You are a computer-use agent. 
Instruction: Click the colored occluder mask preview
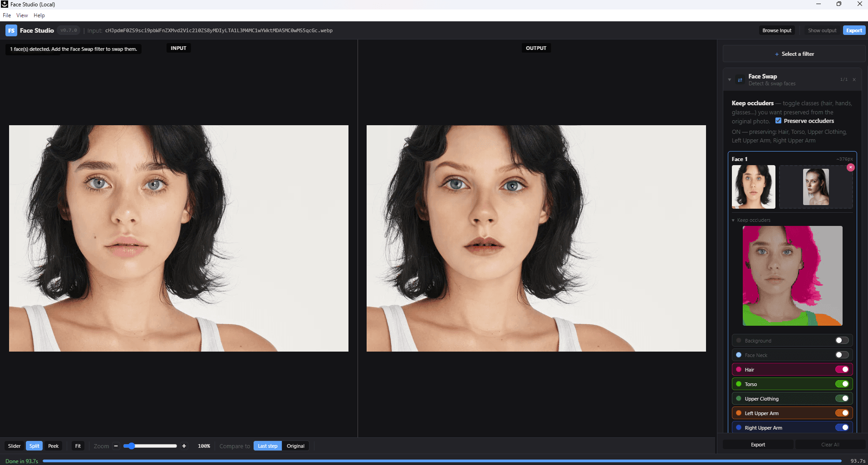click(793, 276)
